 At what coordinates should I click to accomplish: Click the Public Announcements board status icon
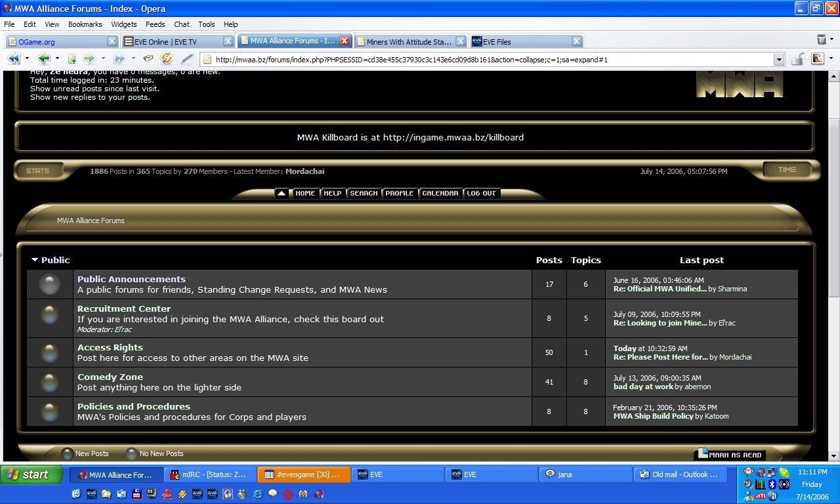coord(50,284)
